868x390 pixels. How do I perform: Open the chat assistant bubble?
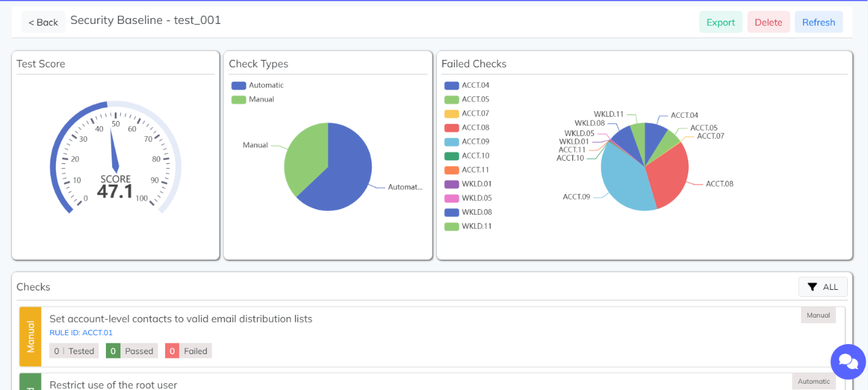pos(848,362)
